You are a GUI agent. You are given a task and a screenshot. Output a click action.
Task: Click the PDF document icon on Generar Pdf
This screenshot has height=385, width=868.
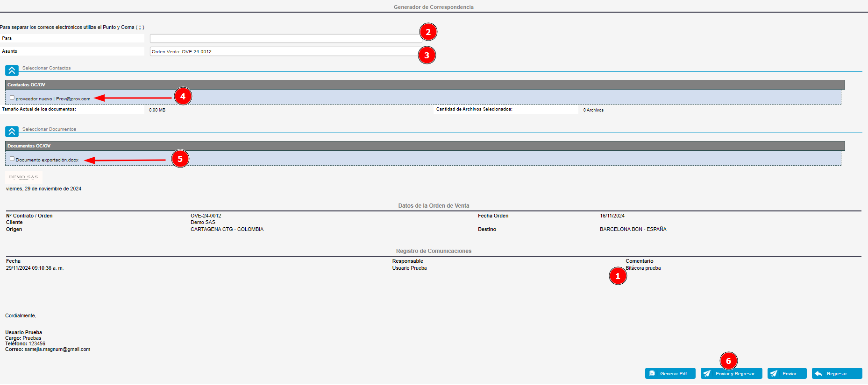652,374
